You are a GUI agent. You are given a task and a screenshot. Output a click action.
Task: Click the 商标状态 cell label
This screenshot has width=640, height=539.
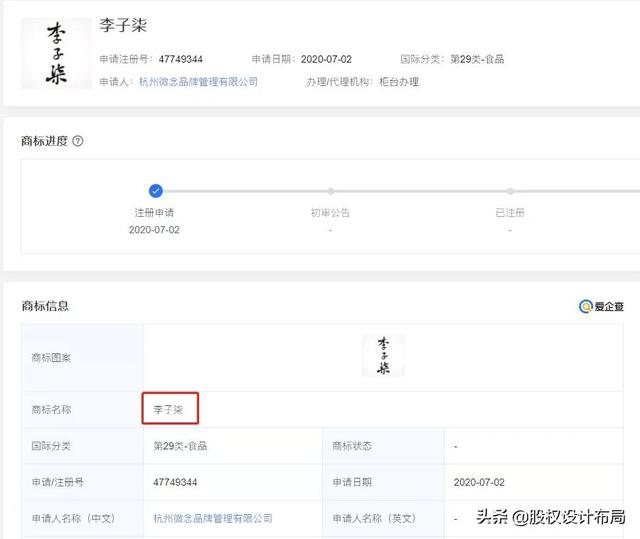click(352, 446)
